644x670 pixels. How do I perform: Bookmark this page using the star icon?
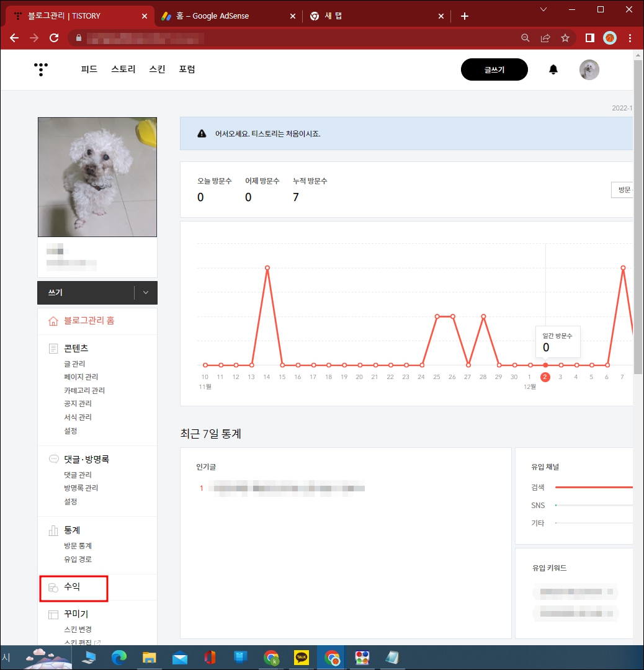pos(565,38)
